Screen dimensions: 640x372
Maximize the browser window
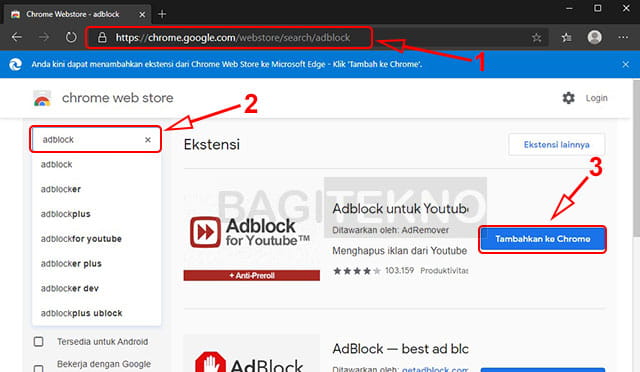598,8
